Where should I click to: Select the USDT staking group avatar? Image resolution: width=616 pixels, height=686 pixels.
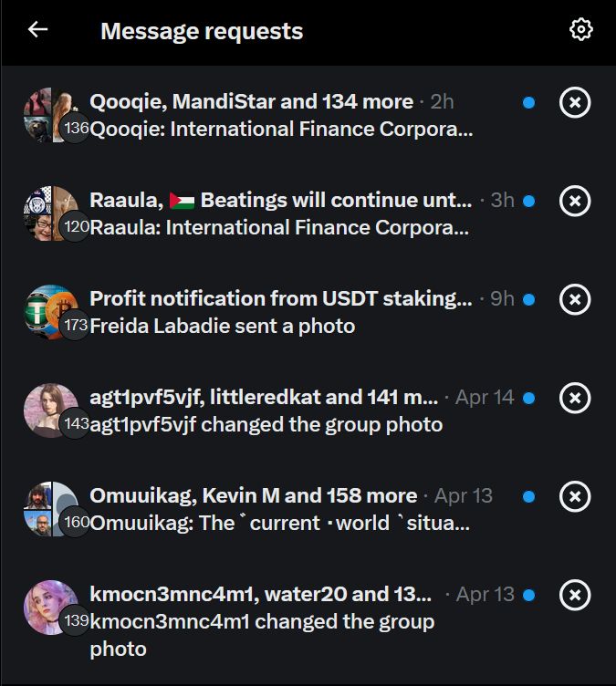[51, 312]
